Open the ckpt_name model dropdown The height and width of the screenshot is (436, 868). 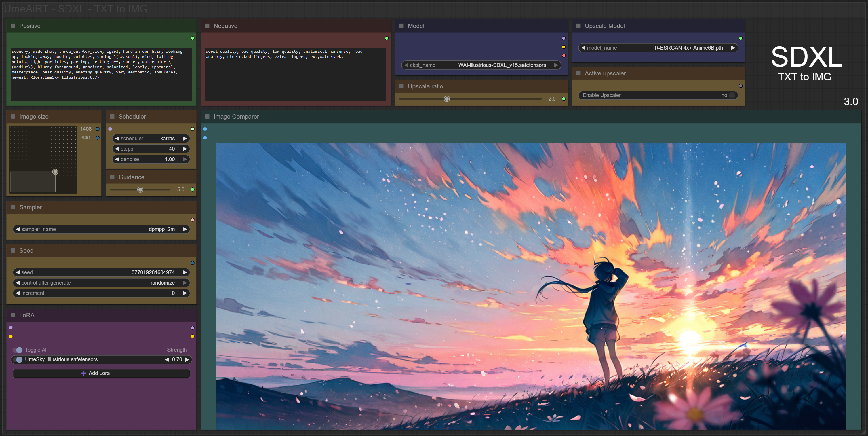coord(481,65)
